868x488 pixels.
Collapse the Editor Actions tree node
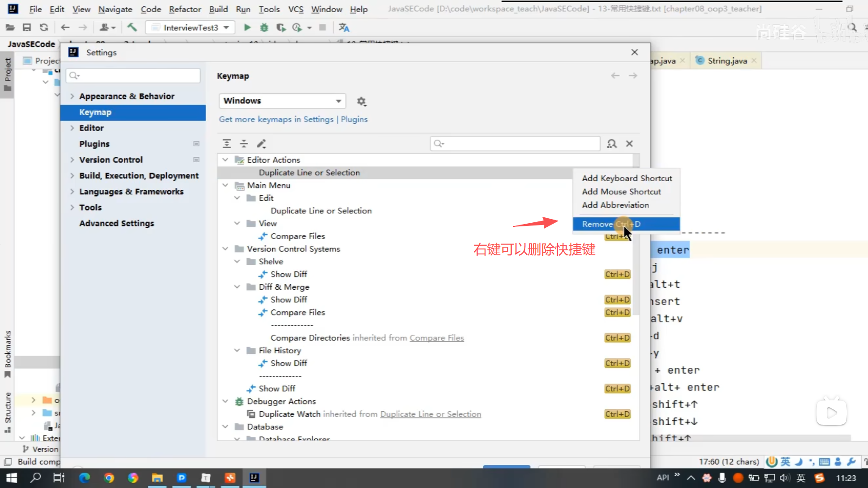(x=225, y=160)
